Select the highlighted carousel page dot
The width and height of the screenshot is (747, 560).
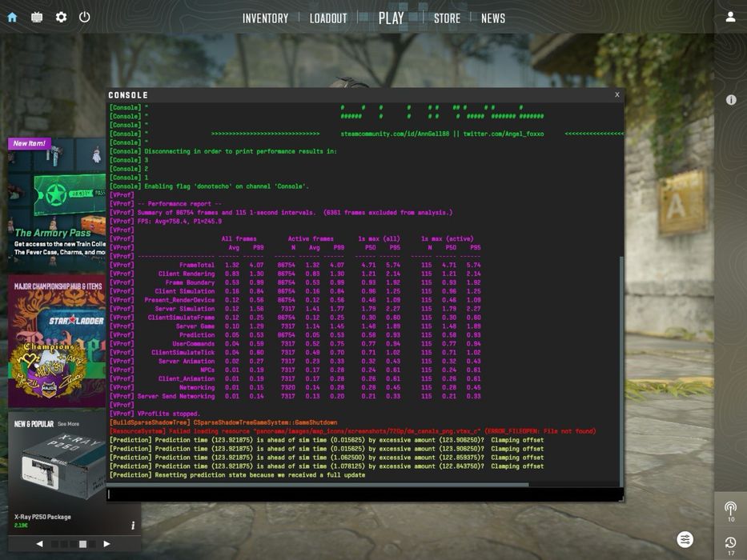[x=83, y=544]
